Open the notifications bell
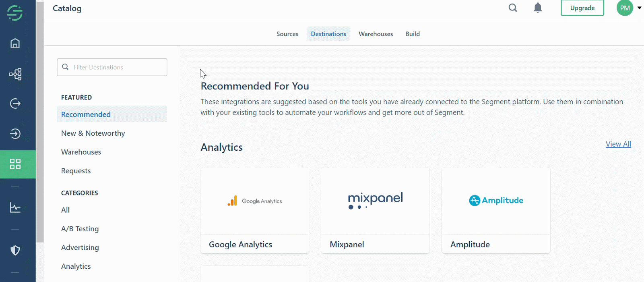The height and width of the screenshot is (282, 644). click(x=538, y=8)
